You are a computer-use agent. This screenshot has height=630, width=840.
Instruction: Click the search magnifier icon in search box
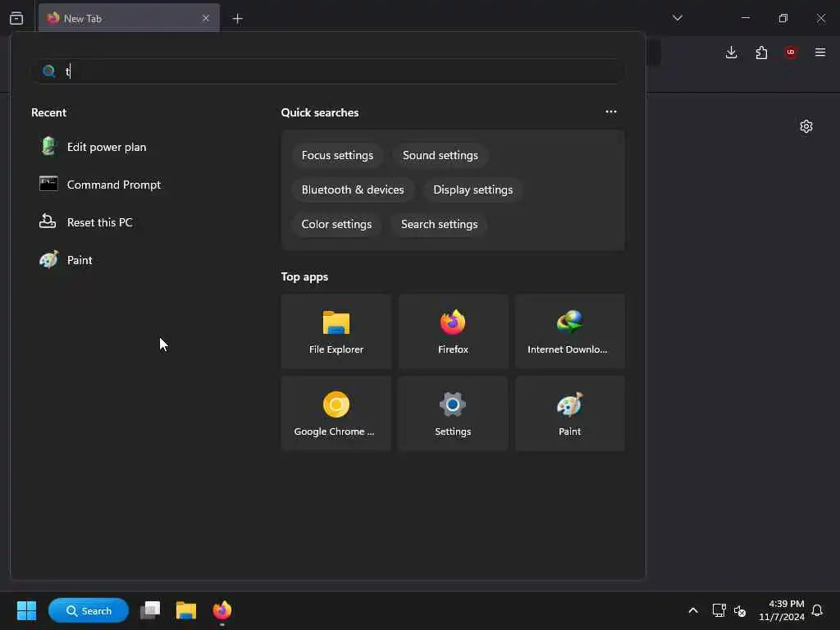pyautogui.click(x=48, y=71)
